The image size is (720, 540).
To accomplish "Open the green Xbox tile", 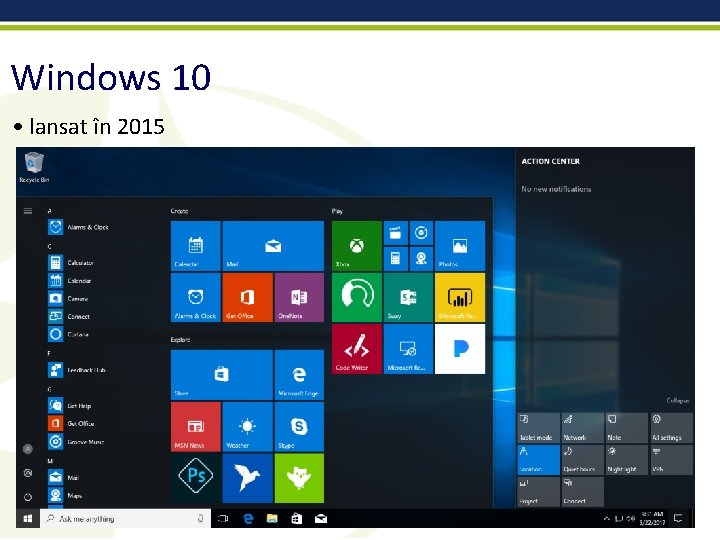I will tap(357, 246).
